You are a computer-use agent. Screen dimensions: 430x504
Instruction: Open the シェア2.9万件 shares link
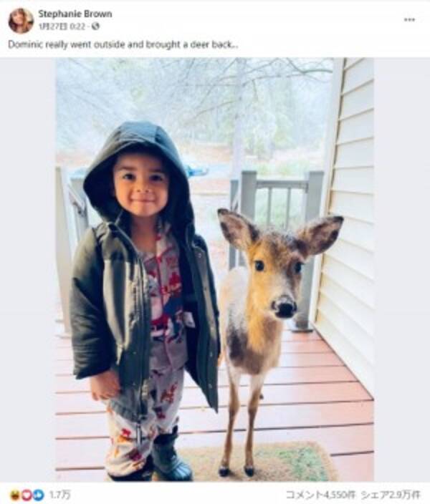click(390, 495)
